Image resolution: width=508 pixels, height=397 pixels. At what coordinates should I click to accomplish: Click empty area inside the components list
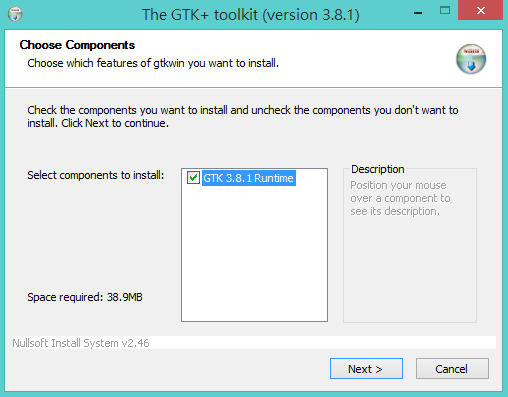point(254,253)
